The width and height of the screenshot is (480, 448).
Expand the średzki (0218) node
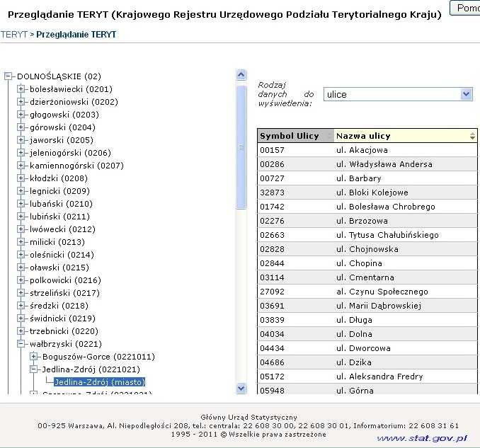click(21, 306)
